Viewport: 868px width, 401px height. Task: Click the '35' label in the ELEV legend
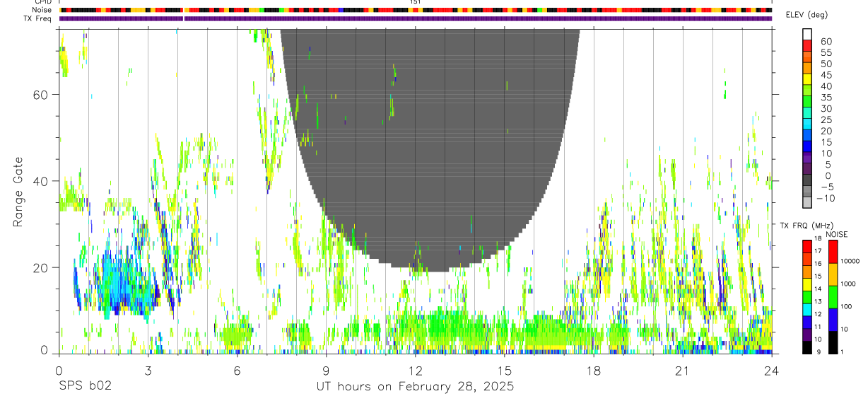pos(825,98)
